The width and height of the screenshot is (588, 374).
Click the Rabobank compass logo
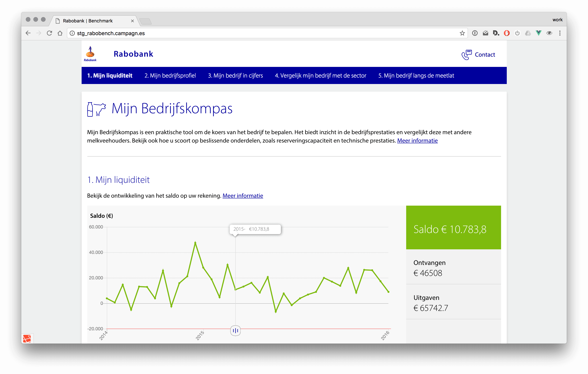90,53
